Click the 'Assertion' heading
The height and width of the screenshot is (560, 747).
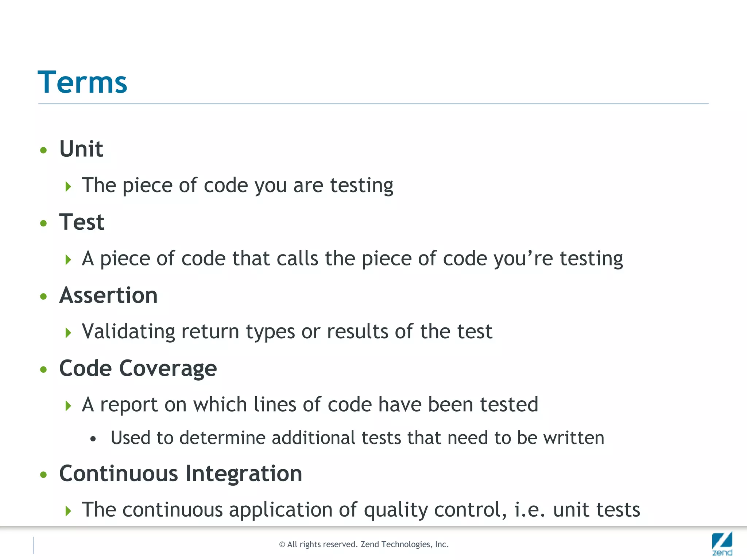click(x=109, y=295)
